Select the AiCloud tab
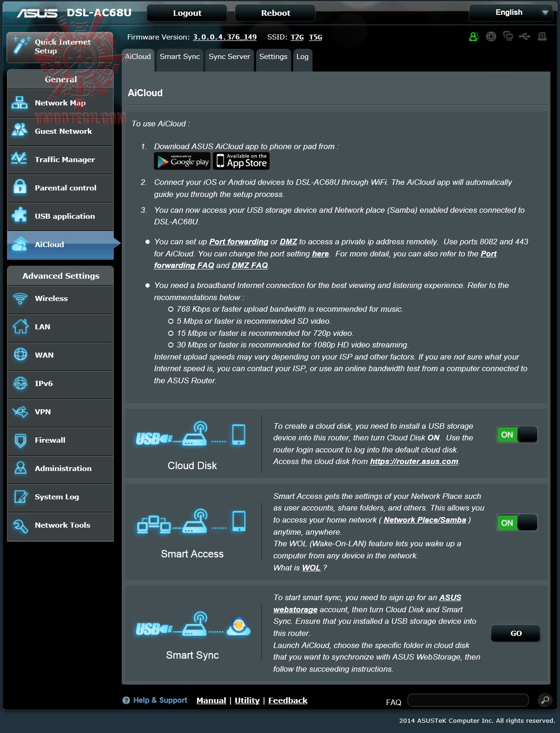 click(138, 60)
